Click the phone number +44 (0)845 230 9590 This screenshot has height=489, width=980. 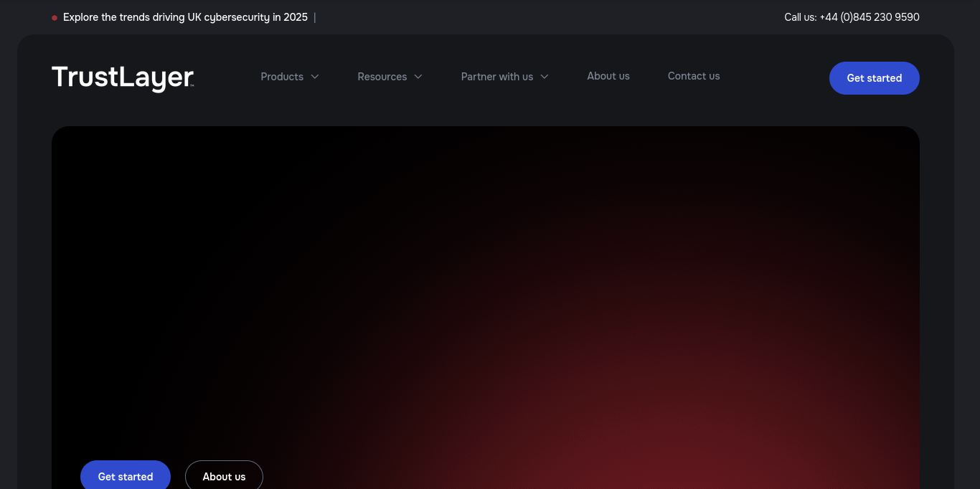point(870,17)
